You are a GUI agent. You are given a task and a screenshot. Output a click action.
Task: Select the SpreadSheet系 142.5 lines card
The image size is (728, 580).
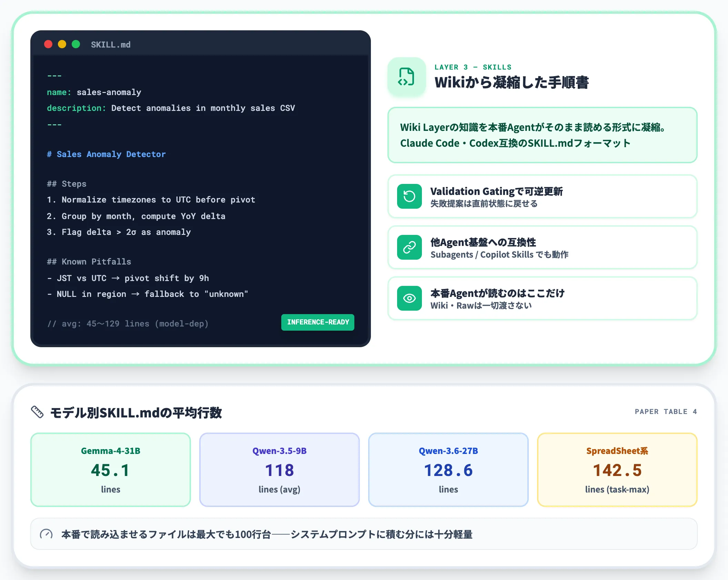[617, 470]
